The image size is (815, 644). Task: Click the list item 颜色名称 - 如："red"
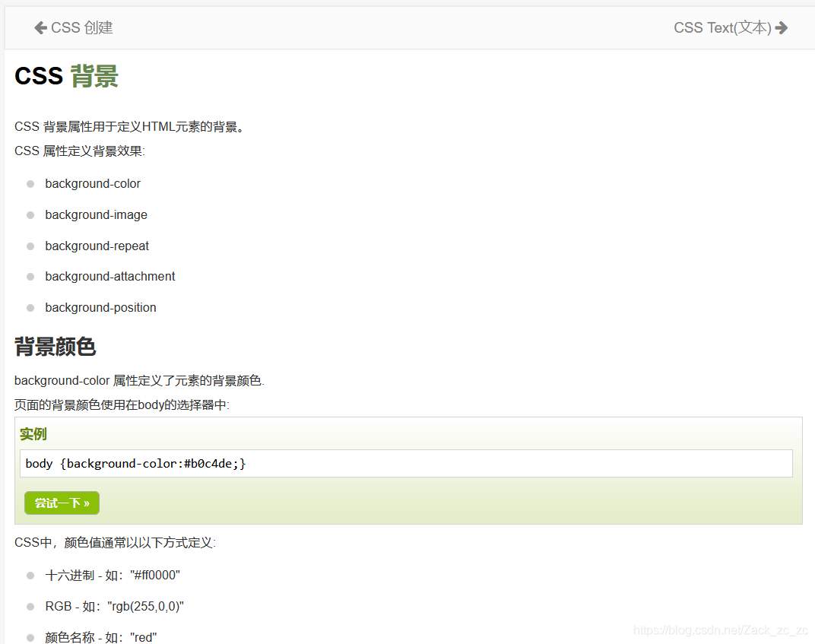pyautogui.click(x=101, y=637)
